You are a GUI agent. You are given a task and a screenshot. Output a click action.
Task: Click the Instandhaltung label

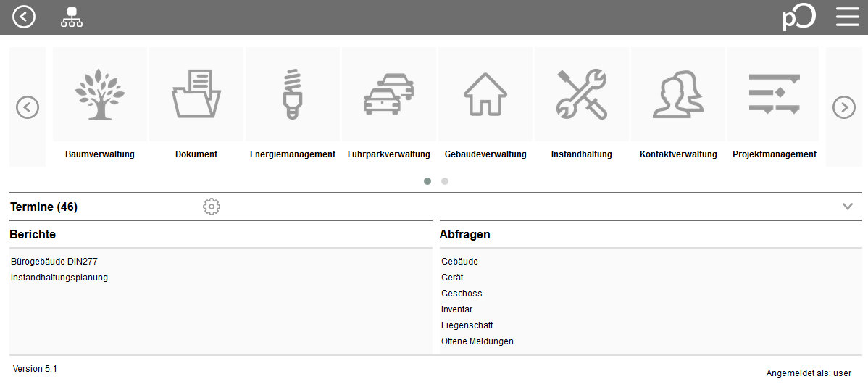582,154
